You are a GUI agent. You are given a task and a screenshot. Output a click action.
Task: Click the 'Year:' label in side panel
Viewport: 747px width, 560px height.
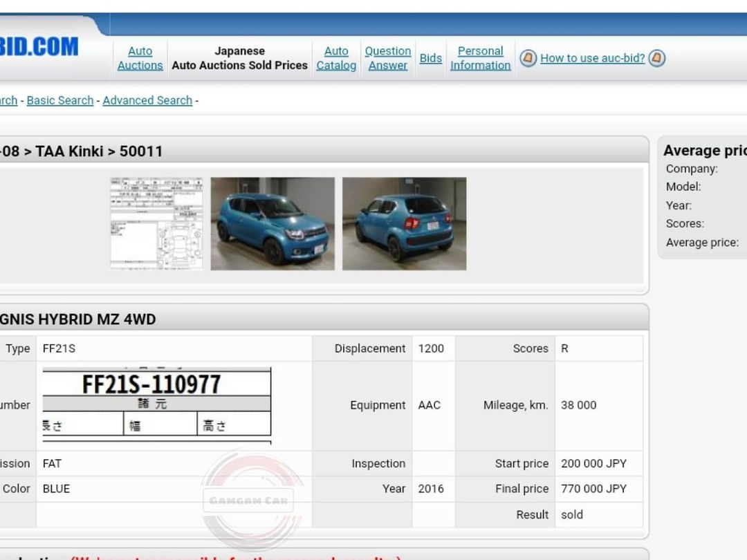coord(679,206)
